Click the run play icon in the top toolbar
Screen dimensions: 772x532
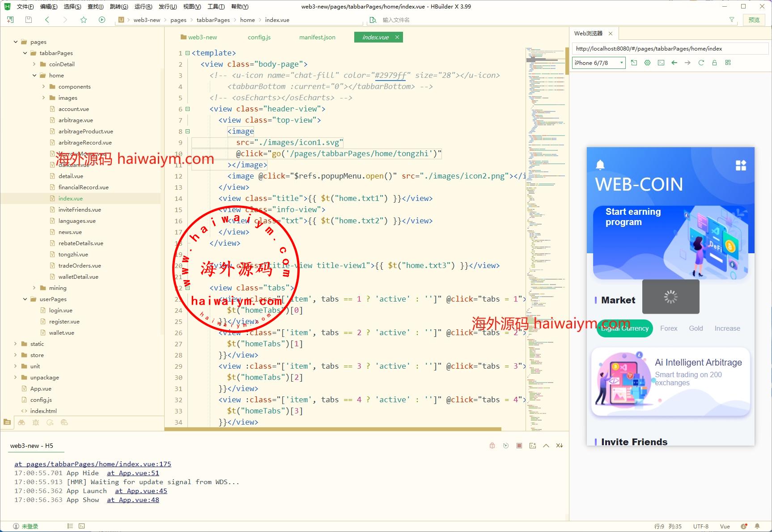(102, 20)
